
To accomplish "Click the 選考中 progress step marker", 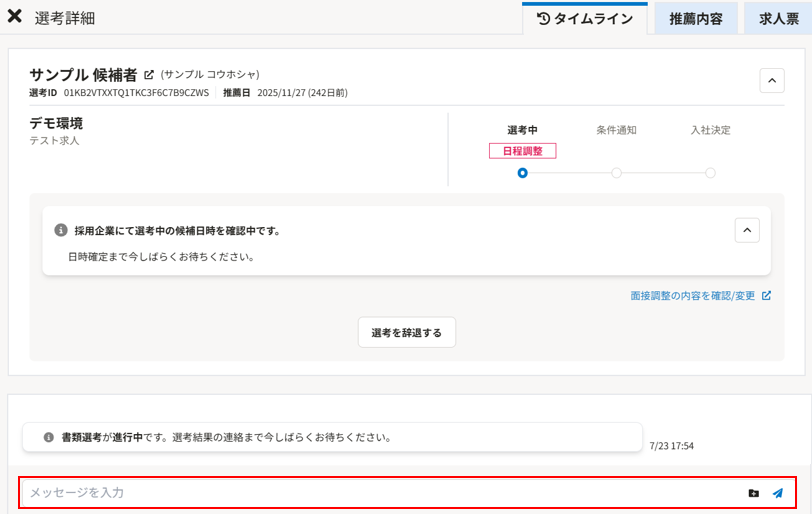I will (x=523, y=173).
